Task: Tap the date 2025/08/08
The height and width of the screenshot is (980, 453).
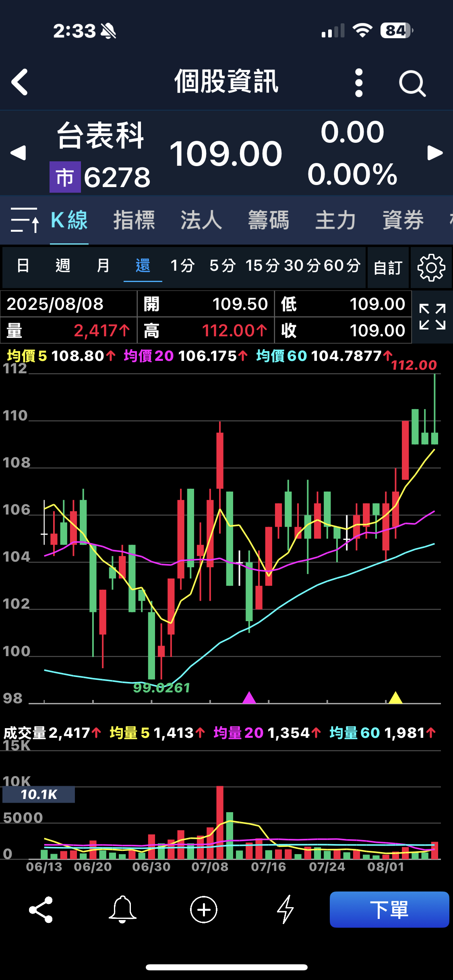Action: (55, 304)
